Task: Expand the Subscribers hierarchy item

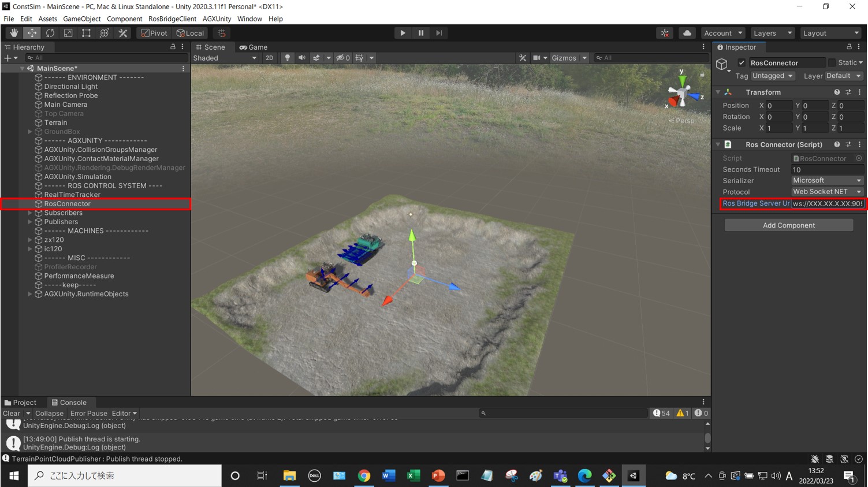Action: tap(29, 213)
